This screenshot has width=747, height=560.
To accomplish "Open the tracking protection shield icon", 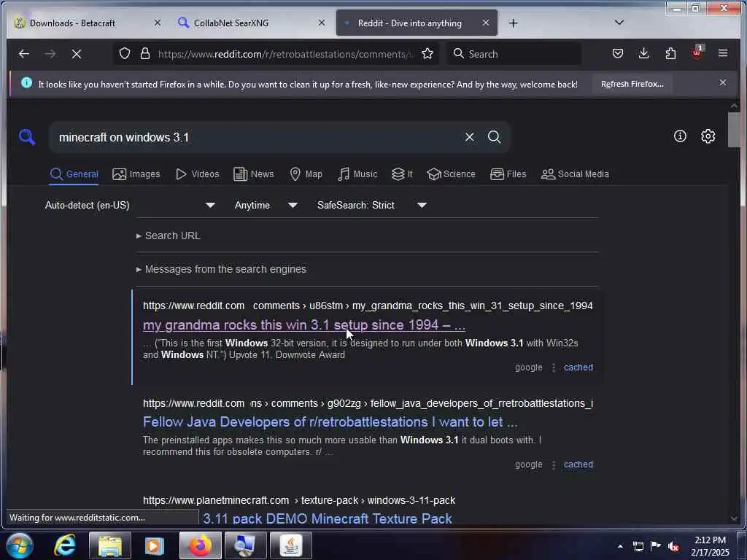I will (x=124, y=54).
